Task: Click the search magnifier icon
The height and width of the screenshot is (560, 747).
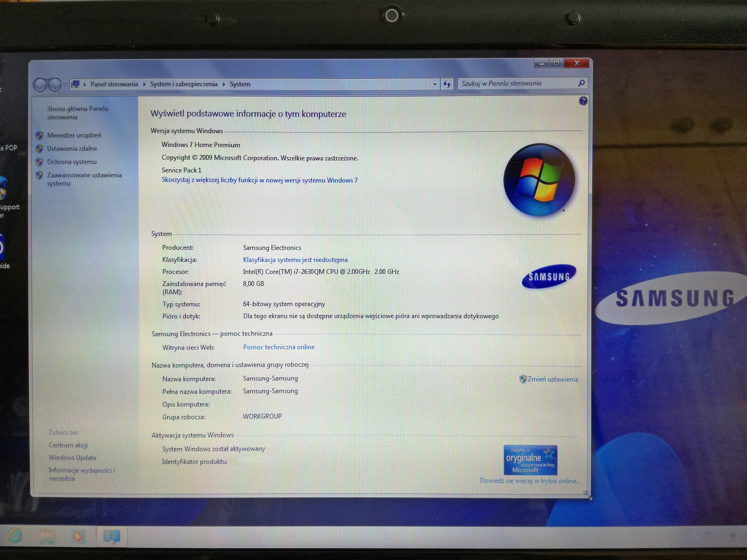Action: 581,83
